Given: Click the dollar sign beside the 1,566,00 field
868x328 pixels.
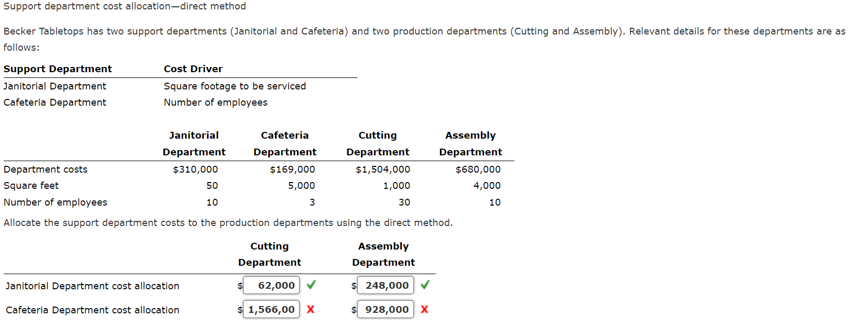Looking at the screenshot, I should [240, 309].
